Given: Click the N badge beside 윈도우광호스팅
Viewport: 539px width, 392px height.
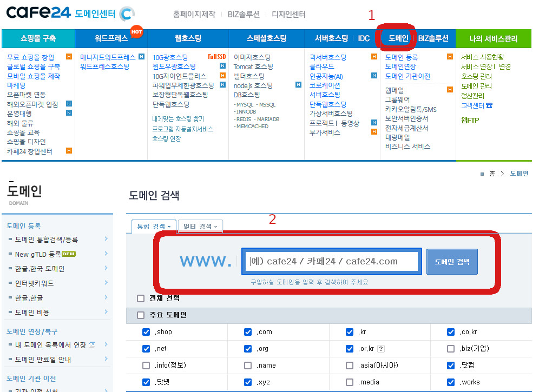Looking at the screenshot, I should click(223, 66).
